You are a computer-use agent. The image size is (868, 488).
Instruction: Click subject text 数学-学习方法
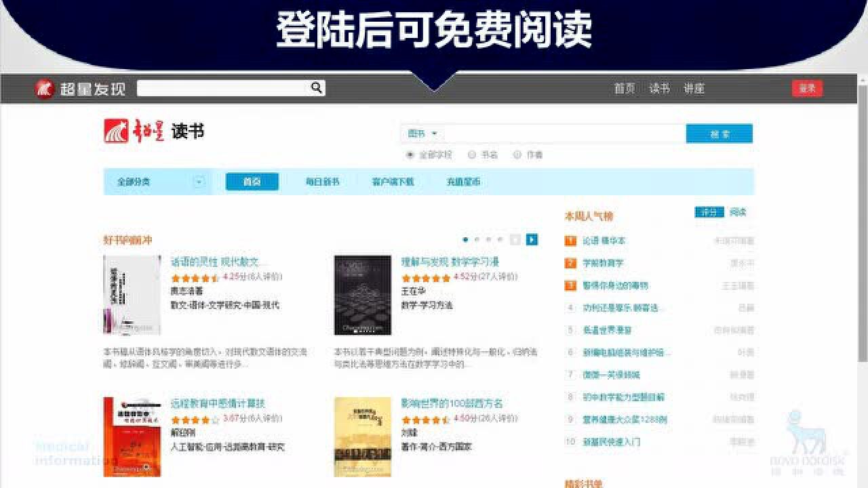[x=427, y=306]
